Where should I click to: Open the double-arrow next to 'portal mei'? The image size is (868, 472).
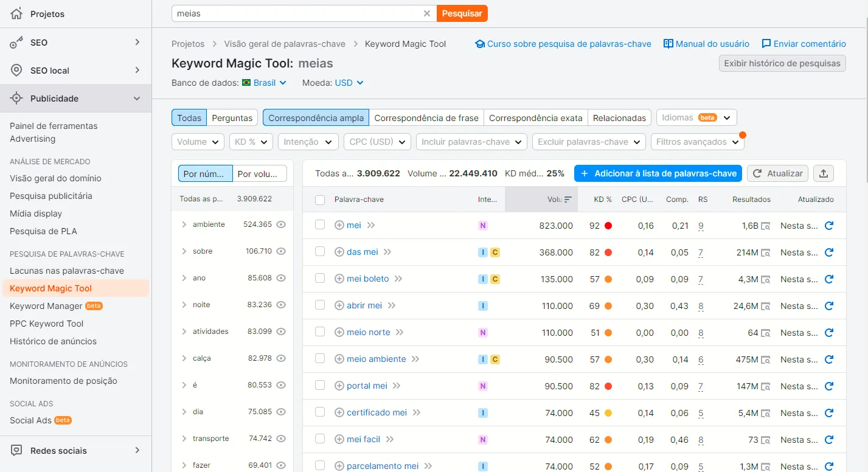[397, 386]
